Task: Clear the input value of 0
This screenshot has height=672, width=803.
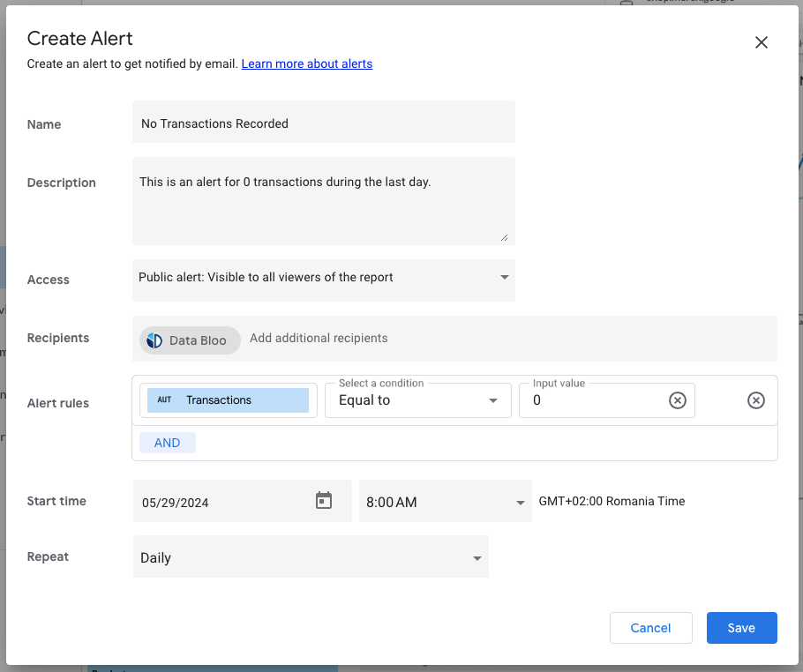Action: [x=677, y=400]
